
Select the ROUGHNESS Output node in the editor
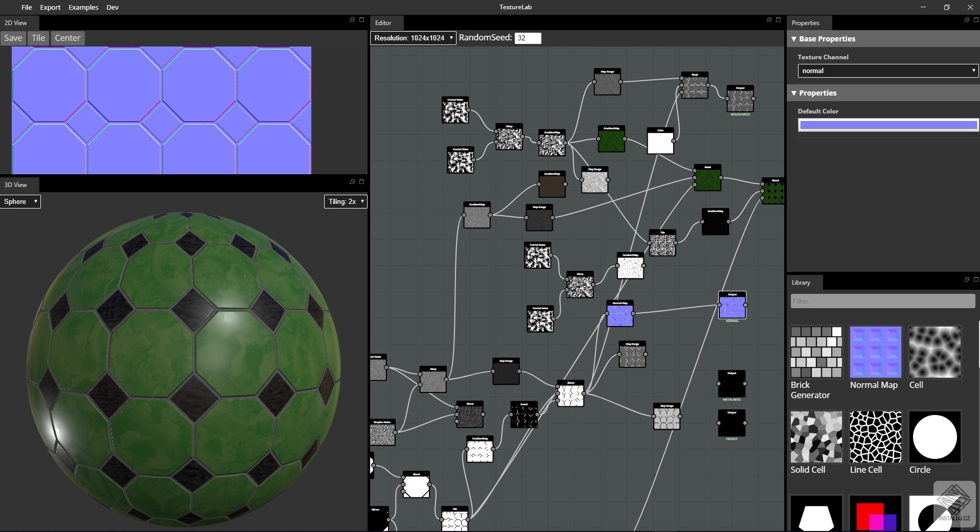[x=740, y=100]
